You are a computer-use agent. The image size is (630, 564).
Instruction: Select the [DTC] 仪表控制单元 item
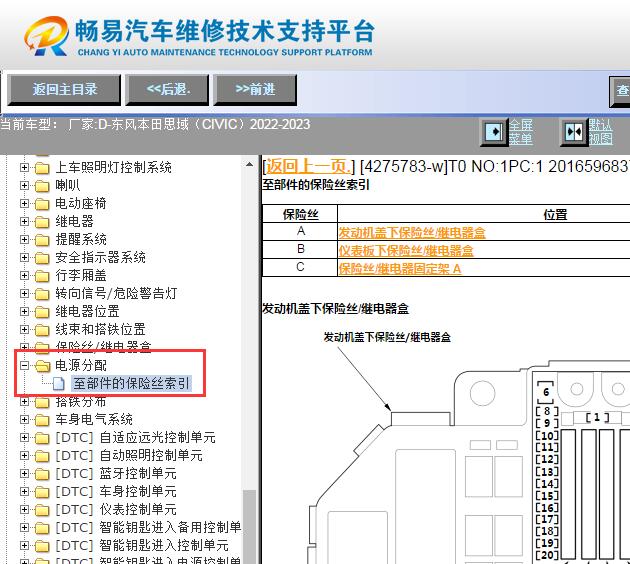116,509
